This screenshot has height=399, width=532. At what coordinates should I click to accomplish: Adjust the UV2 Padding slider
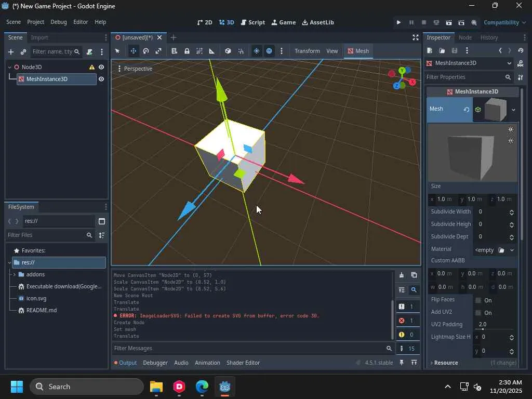click(483, 329)
